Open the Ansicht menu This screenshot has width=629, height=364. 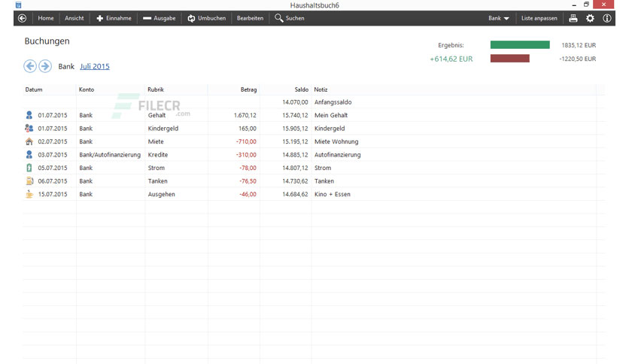(x=74, y=18)
